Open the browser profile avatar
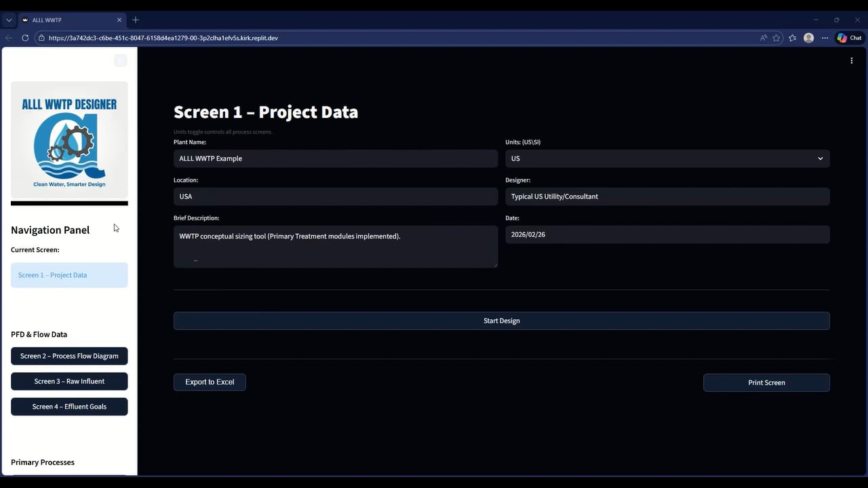 [808, 38]
